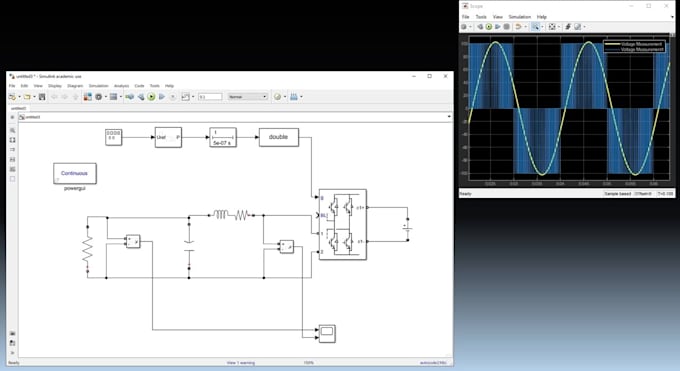Open Simulink Display menu

[x=55, y=86]
